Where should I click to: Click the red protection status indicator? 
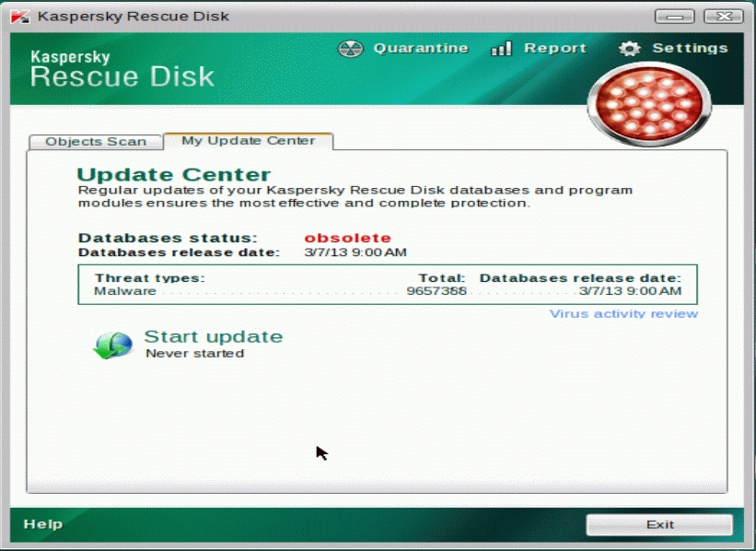click(x=649, y=105)
